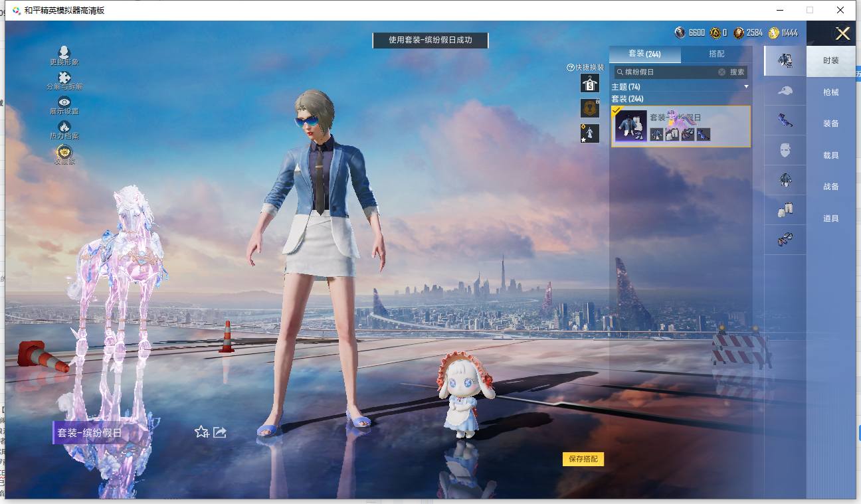Open the 时装 fashion menu

pyautogui.click(x=831, y=60)
